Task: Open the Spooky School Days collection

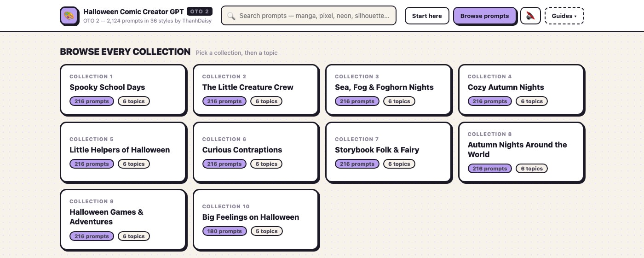Action: point(123,89)
